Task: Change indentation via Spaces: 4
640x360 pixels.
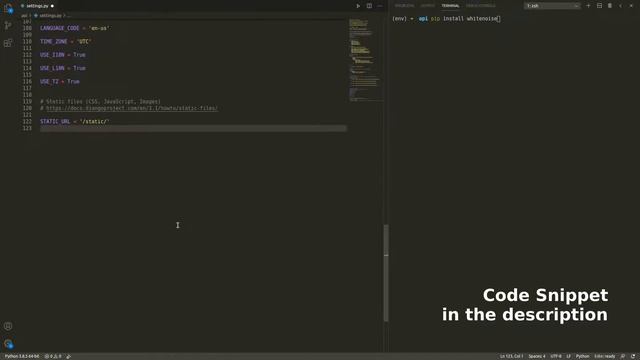Action: tap(537, 356)
